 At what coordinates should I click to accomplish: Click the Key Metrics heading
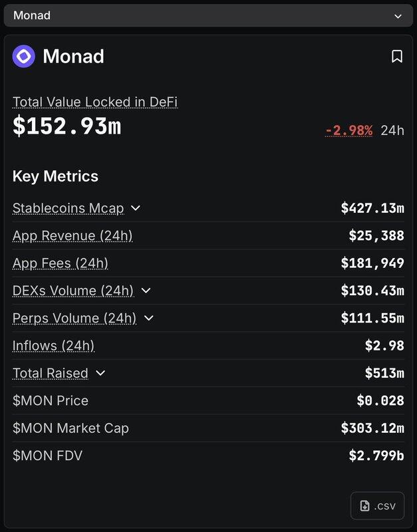(55, 176)
